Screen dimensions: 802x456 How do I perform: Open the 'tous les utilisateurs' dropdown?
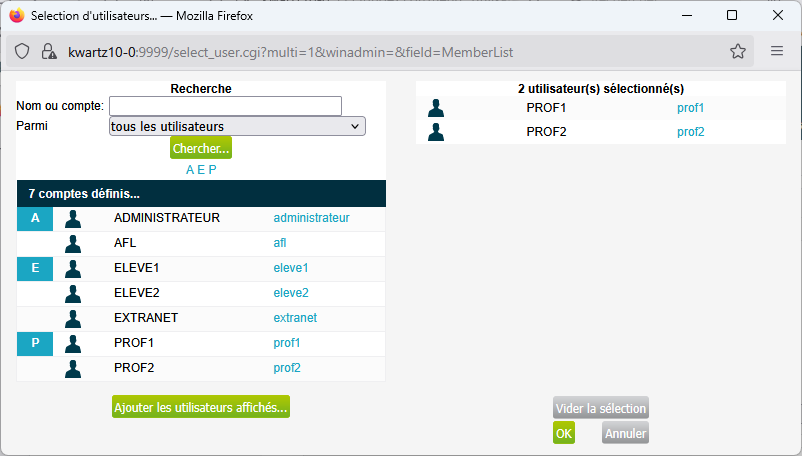tap(237, 126)
